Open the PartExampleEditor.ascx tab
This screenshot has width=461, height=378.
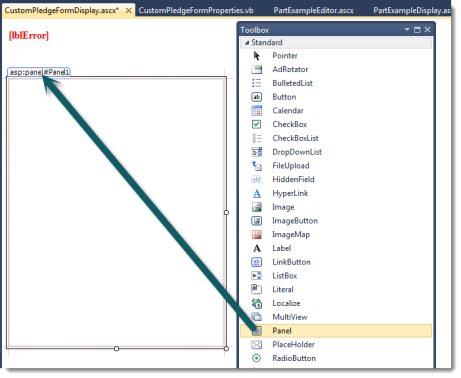point(313,10)
